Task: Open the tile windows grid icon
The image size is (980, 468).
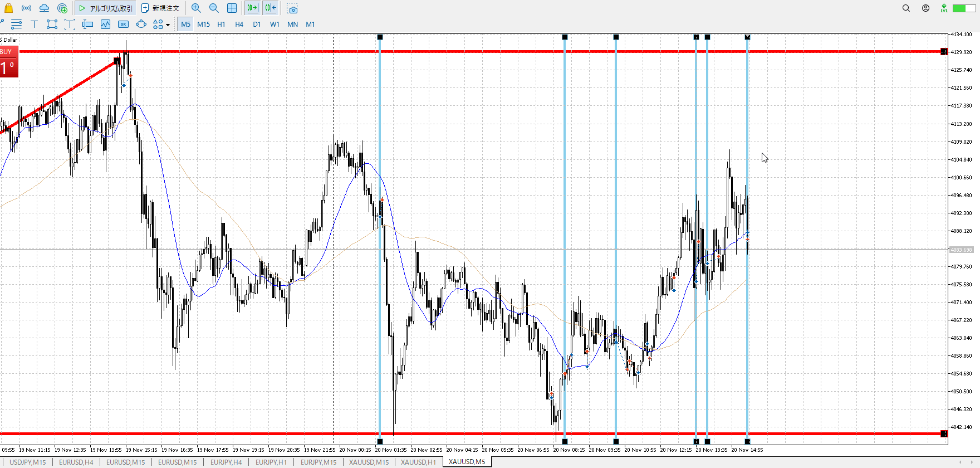Action: tap(232, 8)
